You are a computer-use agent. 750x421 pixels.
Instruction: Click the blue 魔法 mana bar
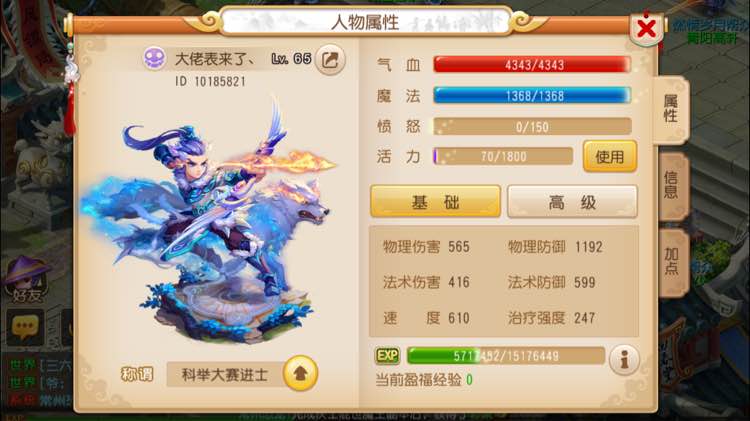coord(532,96)
